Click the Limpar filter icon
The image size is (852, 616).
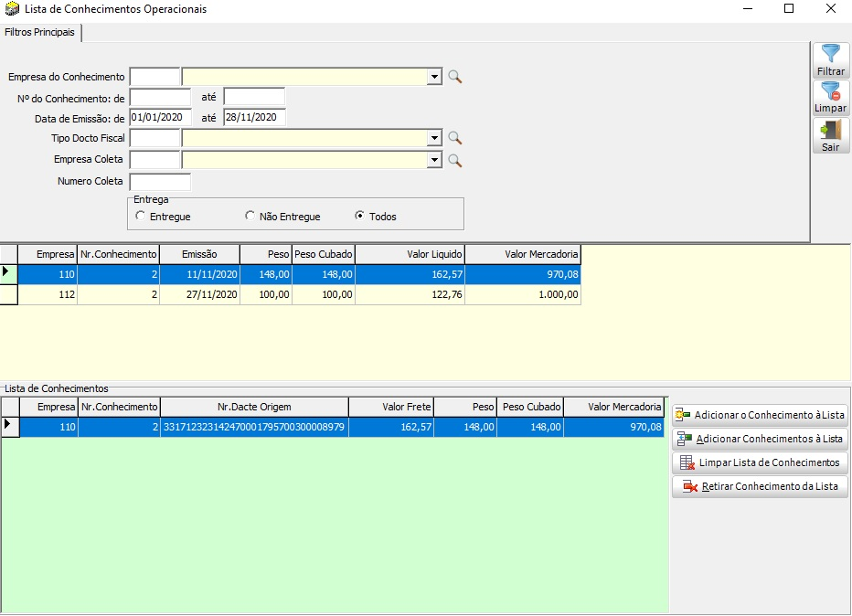[x=830, y=91]
